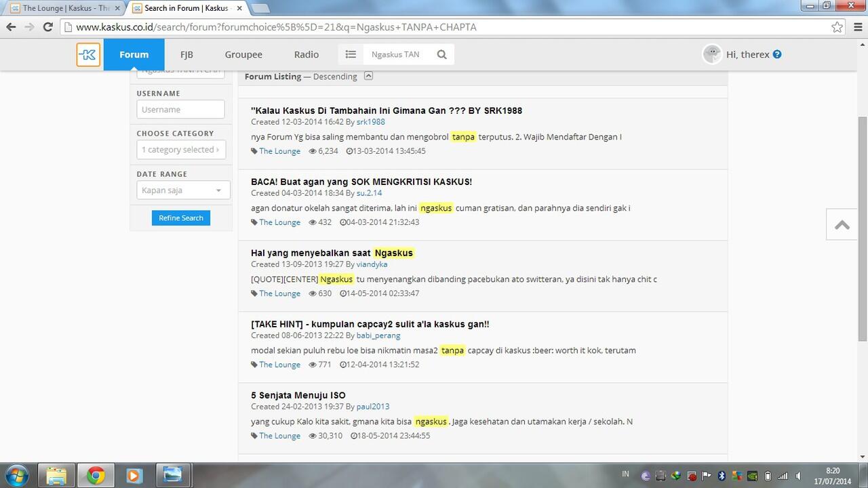868x488 pixels.
Task: Switch to 'Search in Forum | Kaskus' browser tab
Action: [x=186, y=8]
